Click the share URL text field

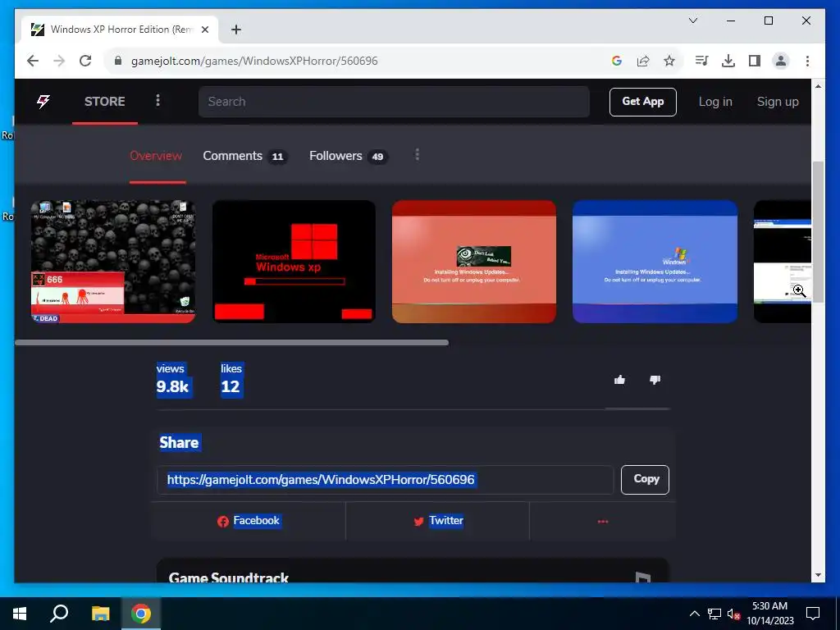[x=386, y=479]
